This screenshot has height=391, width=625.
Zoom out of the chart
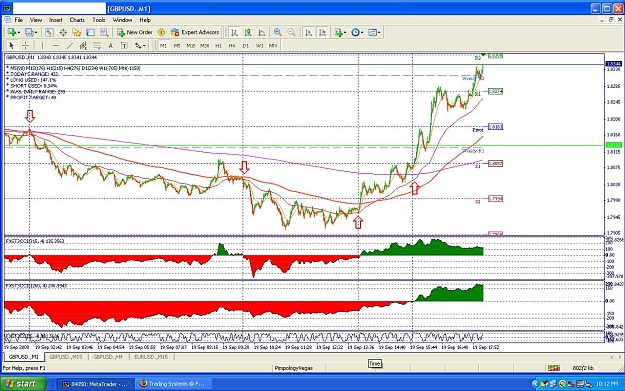[291, 32]
